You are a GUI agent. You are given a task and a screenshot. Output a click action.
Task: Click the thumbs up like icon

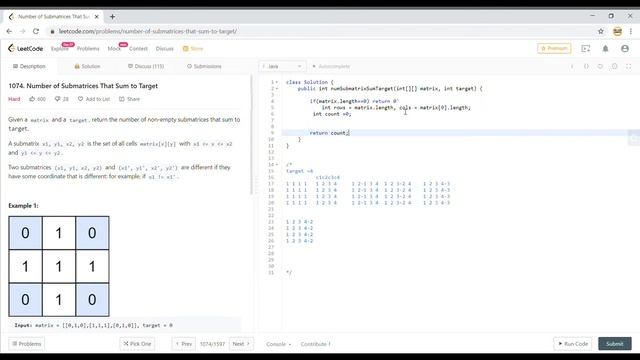32,99
